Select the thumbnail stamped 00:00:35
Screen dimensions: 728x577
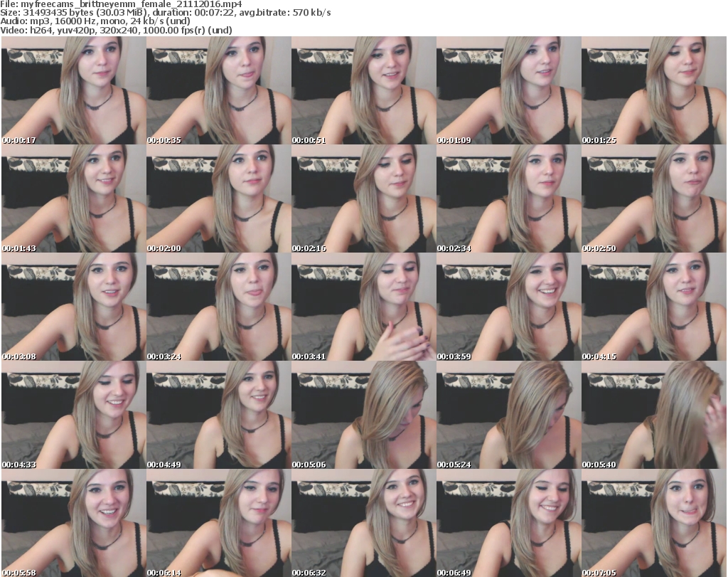(219, 90)
